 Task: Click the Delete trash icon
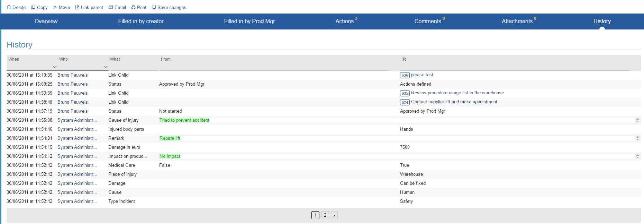9,7
